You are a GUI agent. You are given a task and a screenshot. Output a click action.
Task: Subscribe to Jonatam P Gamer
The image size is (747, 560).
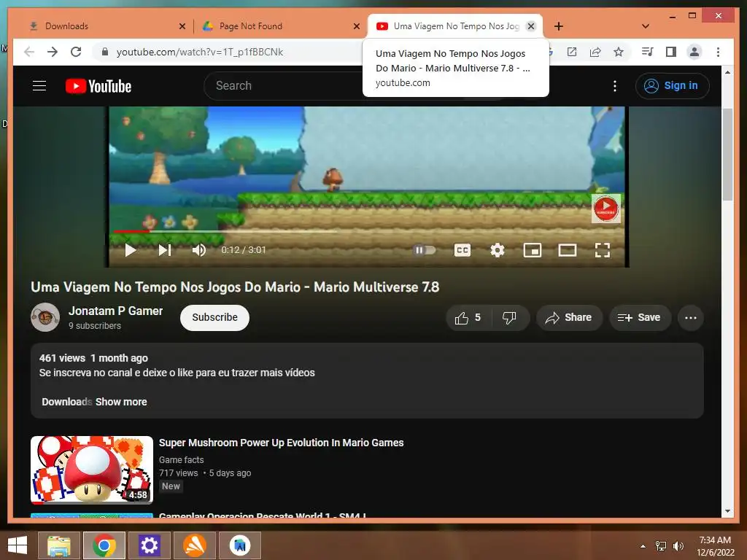214,318
